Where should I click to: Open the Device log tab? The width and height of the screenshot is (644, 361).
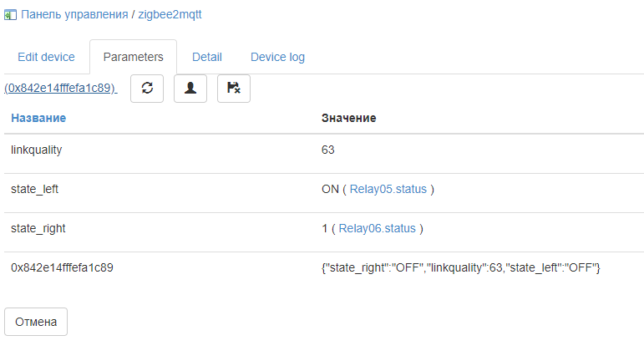pyautogui.click(x=277, y=57)
